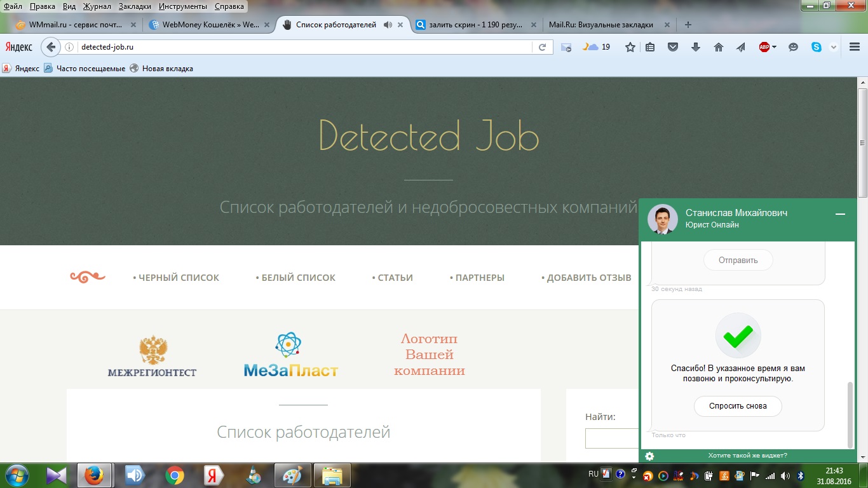Click the Найти search field
The width and height of the screenshot is (868, 488).
[612, 438]
